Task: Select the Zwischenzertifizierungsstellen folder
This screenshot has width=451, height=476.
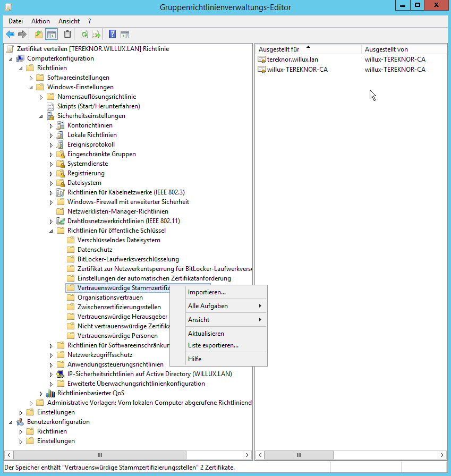Action: pos(119,307)
